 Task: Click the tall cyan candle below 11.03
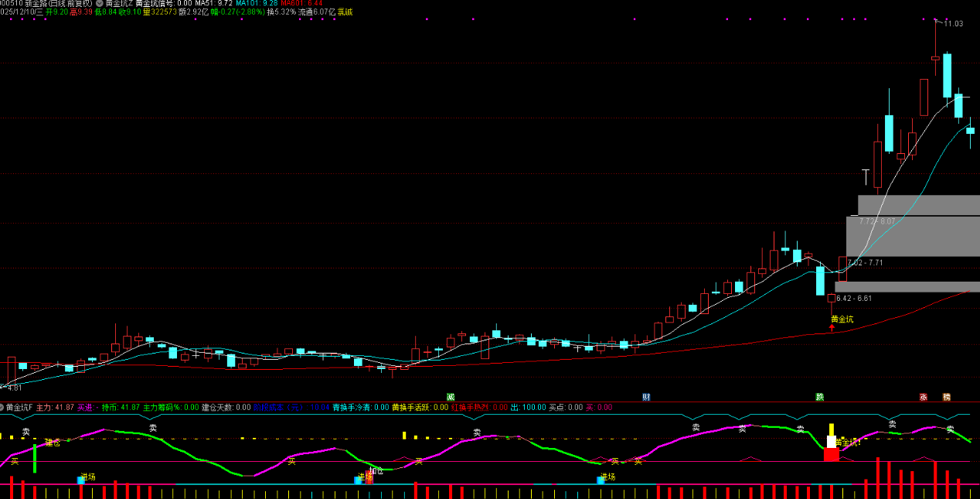pos(947,75)
